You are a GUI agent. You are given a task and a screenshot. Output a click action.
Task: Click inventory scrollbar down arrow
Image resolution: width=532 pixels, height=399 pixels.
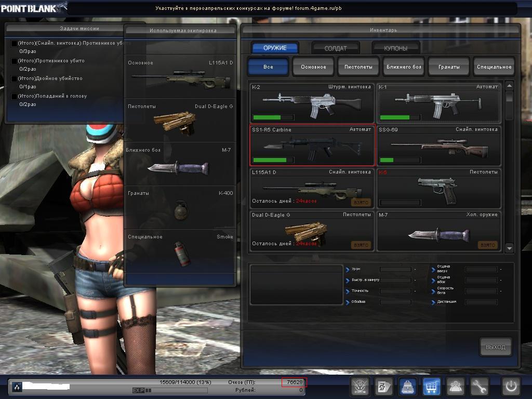point(509,248)
